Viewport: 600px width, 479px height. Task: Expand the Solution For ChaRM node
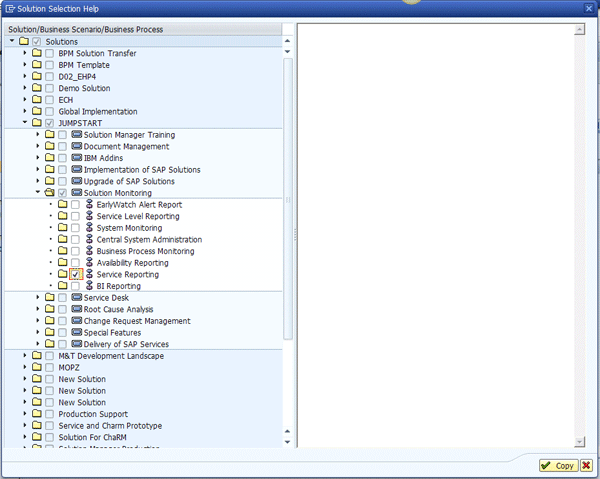(x=25, y=437)
